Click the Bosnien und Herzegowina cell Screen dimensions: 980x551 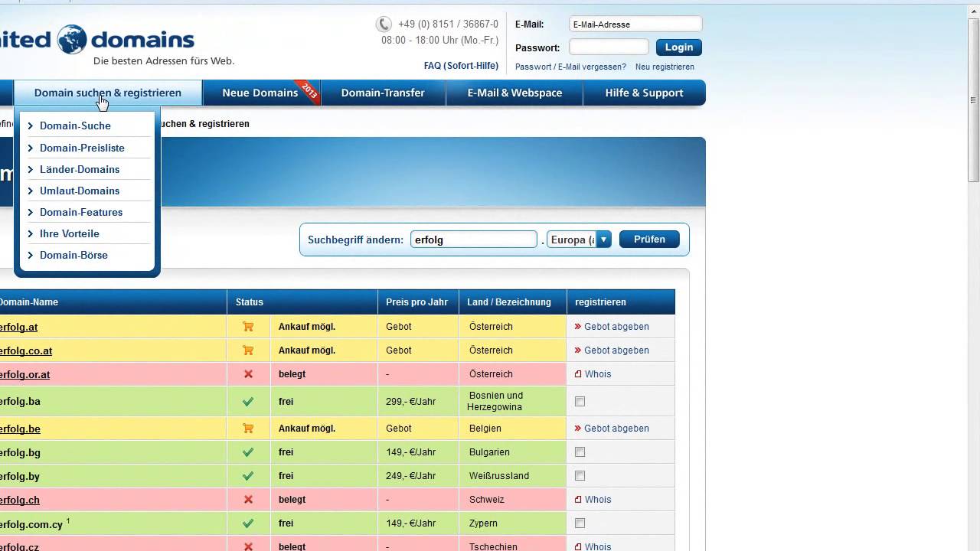pyautogui.click(x=513, y=401)
